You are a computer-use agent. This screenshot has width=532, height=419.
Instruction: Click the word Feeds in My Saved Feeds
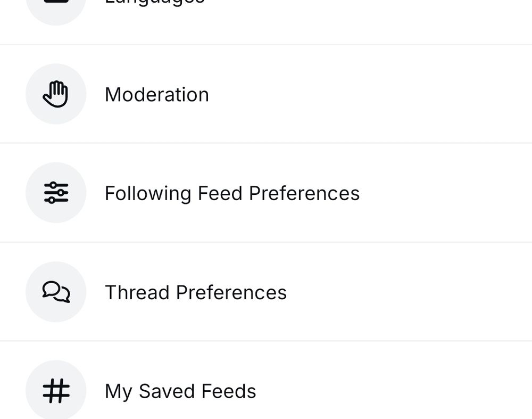click(x=229, y=391)
